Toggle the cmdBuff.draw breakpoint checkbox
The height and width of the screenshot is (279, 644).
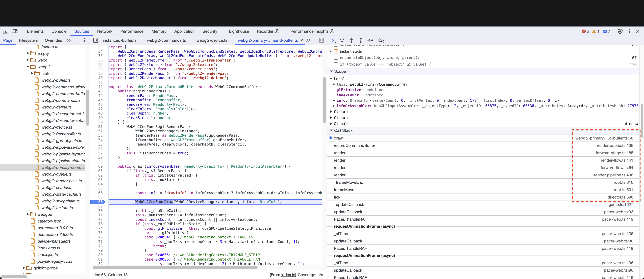click(336, 45)
